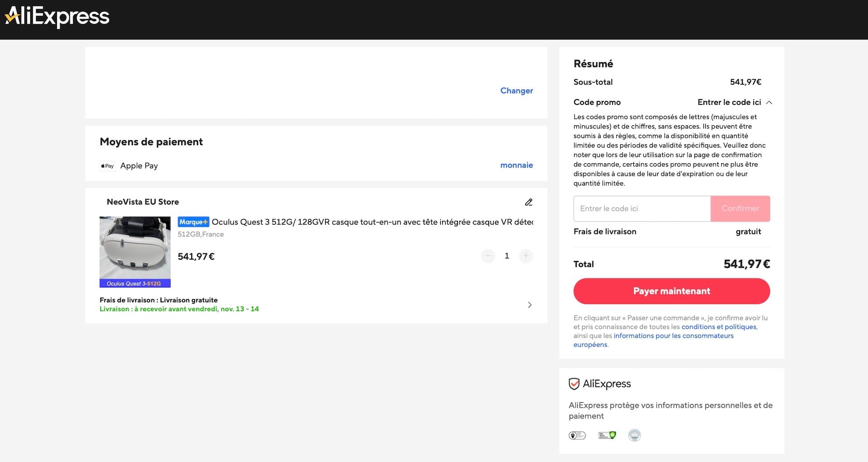868x462 pixels.
Task: Expand delivery options chevron arrow
Action: [530, 305]
